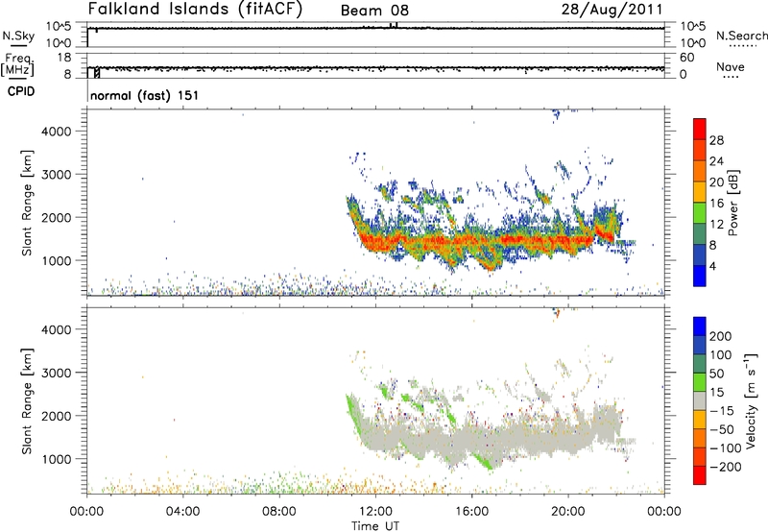Click the 'N.Search' legend label
This screenshot has width=768, height=532.
tap(741, 36)
